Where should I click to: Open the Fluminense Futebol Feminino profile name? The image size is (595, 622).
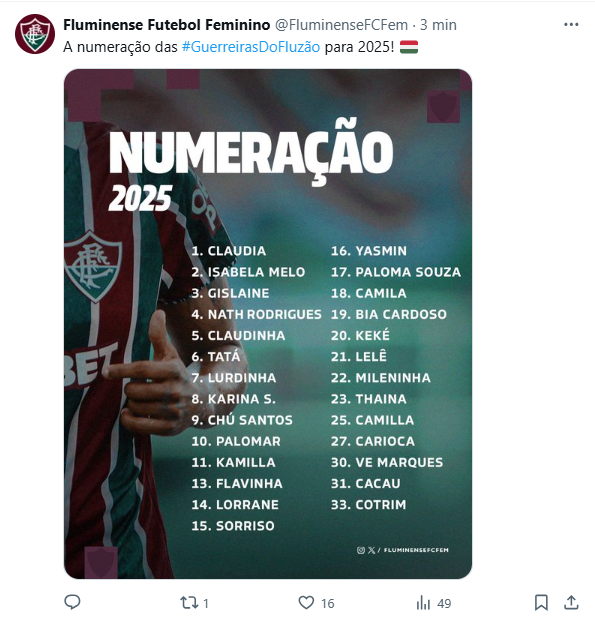coord(167,25)
